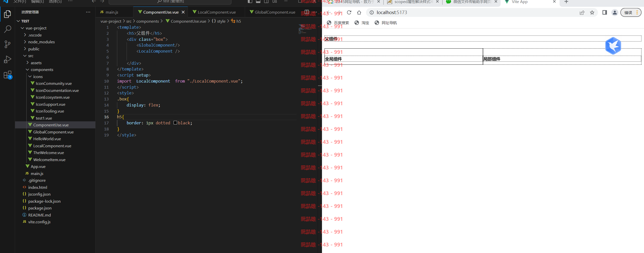Click the site info icon beside localhost:5173
This screenshot has height=253, width=644.
click(x=372, y=13)
